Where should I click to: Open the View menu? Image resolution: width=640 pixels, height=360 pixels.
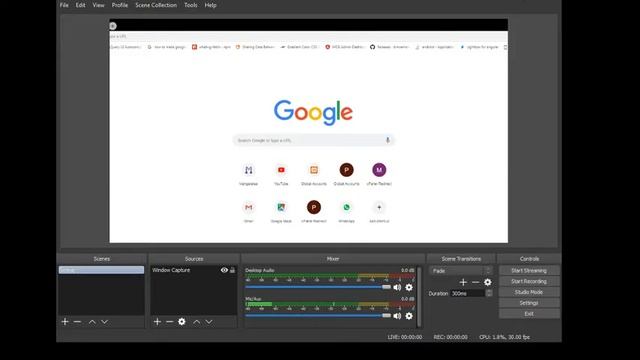click(98, 5)
